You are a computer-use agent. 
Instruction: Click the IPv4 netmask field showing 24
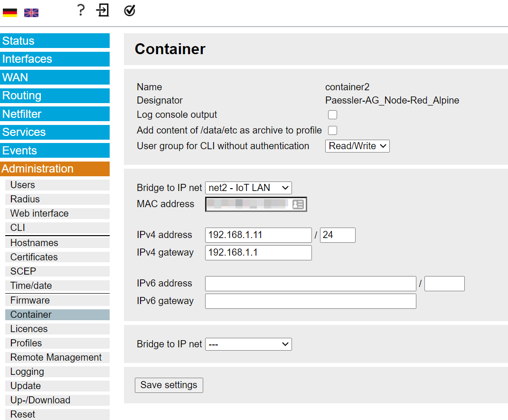coord(337,235)
